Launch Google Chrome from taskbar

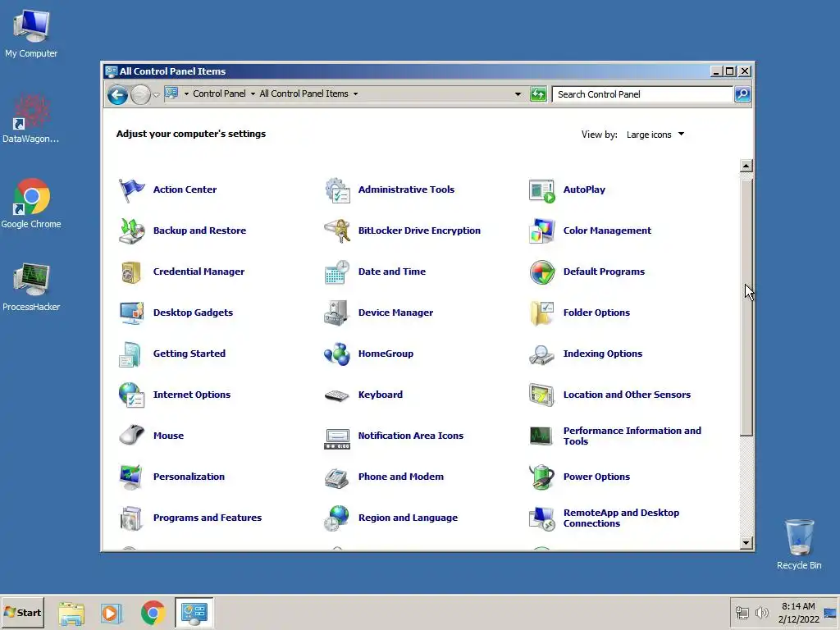[153, 613]
